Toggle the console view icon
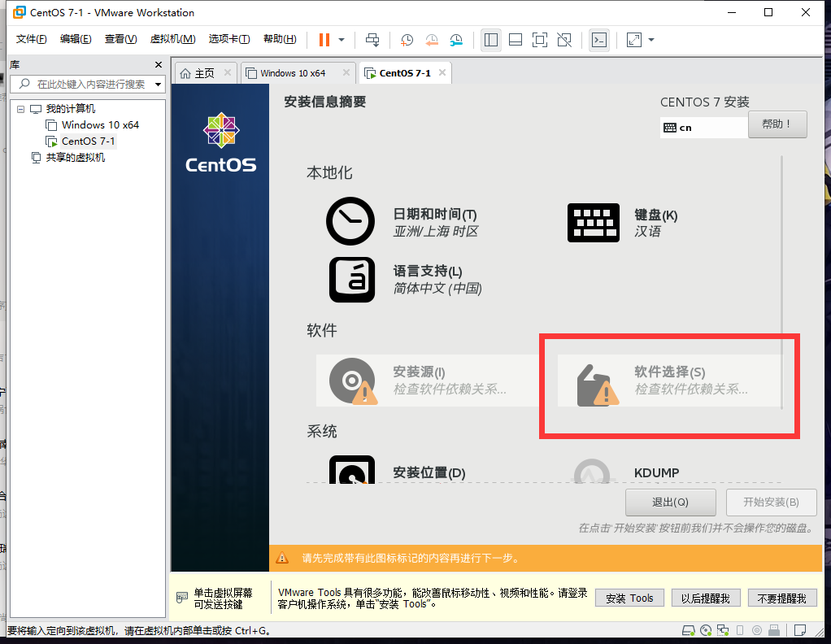Image resolution: width=831 pixels, height=644 pixels. pos(599,40)
